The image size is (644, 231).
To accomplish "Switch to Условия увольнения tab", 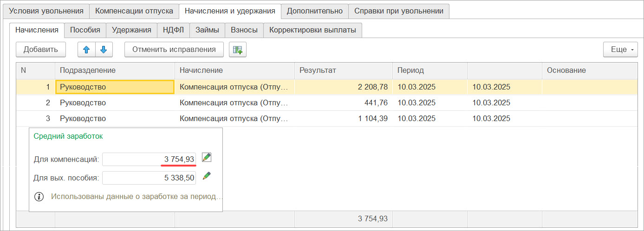I will (x=46, y=11).
